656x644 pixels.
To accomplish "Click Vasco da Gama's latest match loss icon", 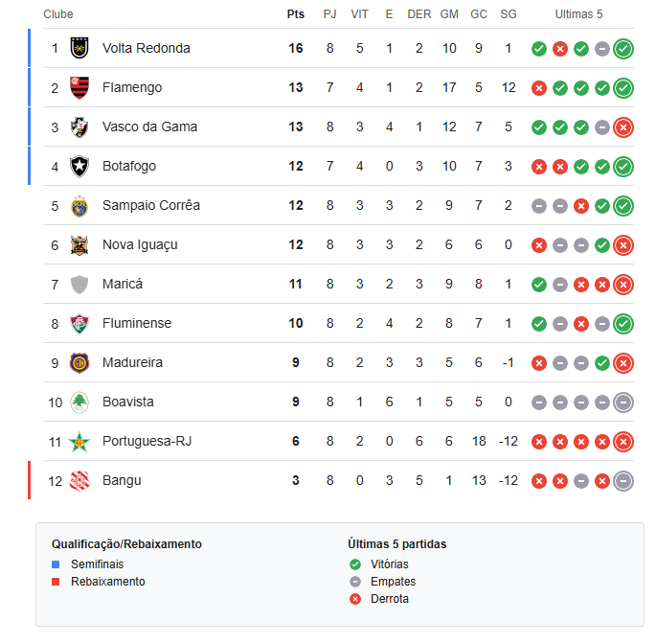I will pos(623,127).
